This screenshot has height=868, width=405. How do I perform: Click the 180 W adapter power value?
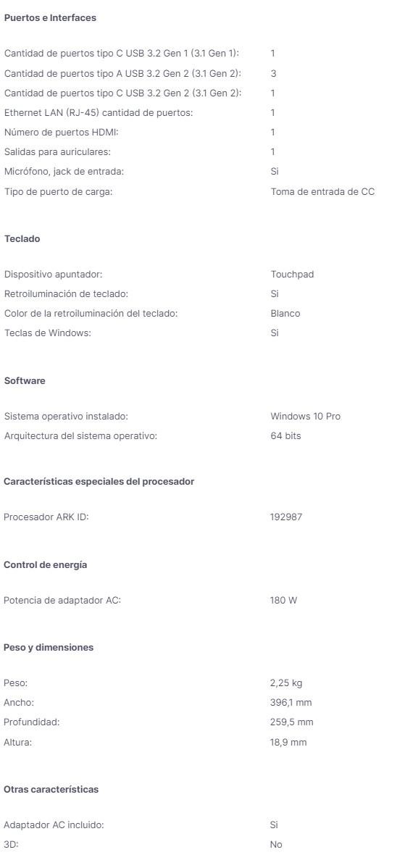pyautogui.click(x=283, y=600)
